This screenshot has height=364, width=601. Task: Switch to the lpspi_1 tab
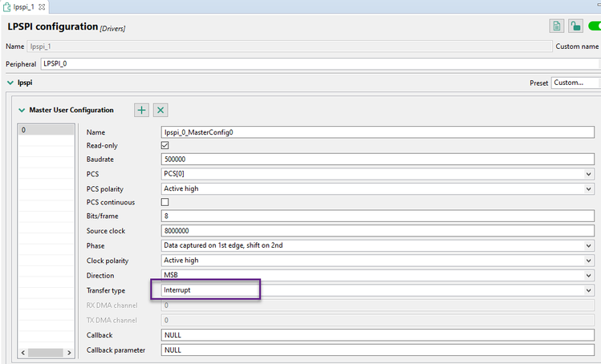tap(22, 6)
